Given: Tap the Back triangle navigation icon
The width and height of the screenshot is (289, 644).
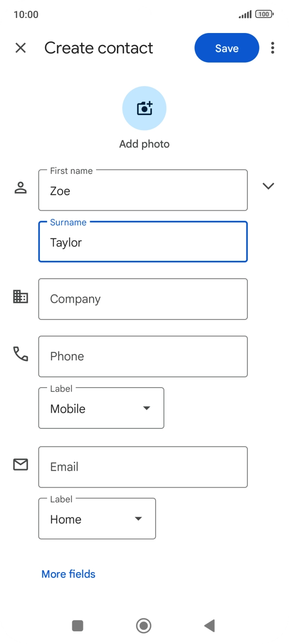Looking at the screenshot, I should [209, 626].
